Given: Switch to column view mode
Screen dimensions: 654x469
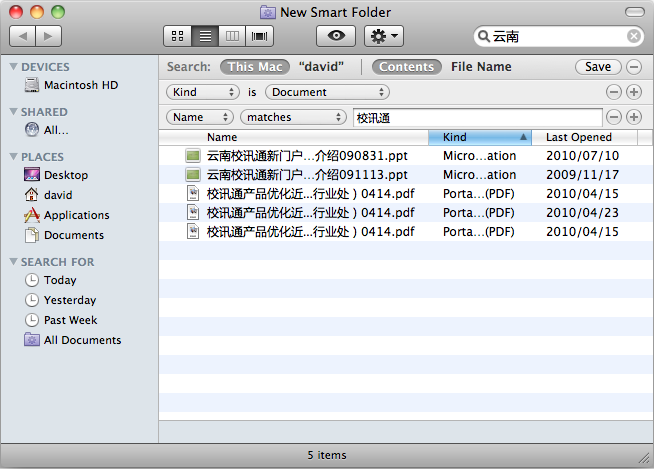Looking at the screenshot, I should pos(233,36).
